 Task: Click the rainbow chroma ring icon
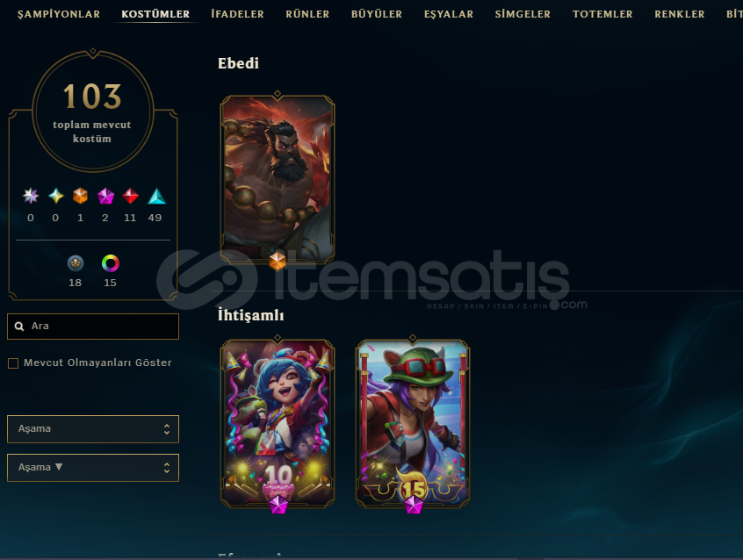(x=111, y=263)
